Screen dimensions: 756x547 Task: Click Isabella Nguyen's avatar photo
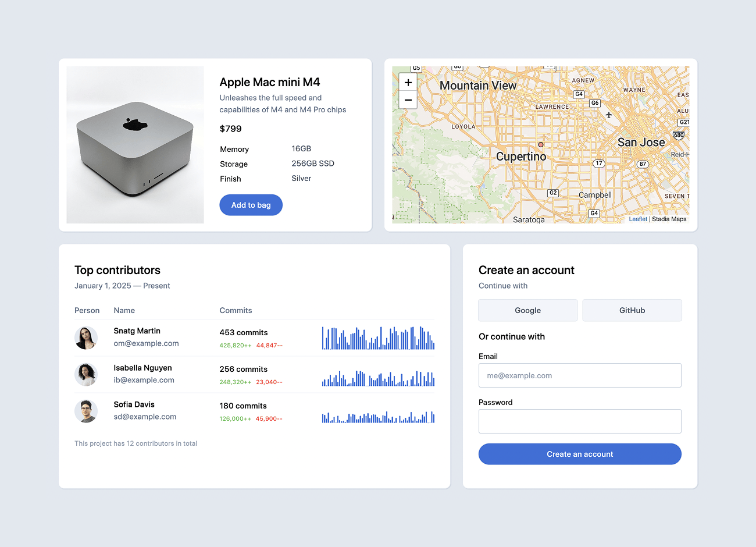pos(86,374)
